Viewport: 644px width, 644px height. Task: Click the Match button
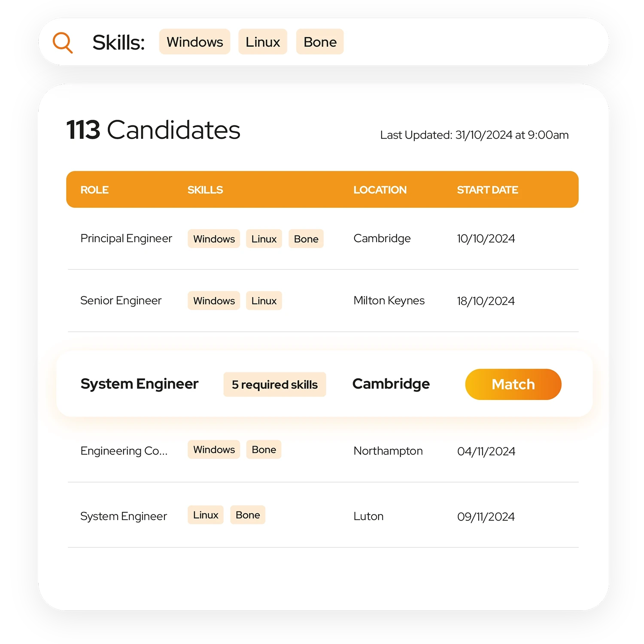513,384
